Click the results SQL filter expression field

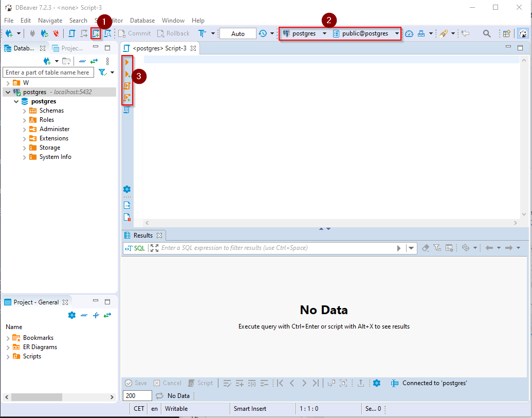click(278, 248)
